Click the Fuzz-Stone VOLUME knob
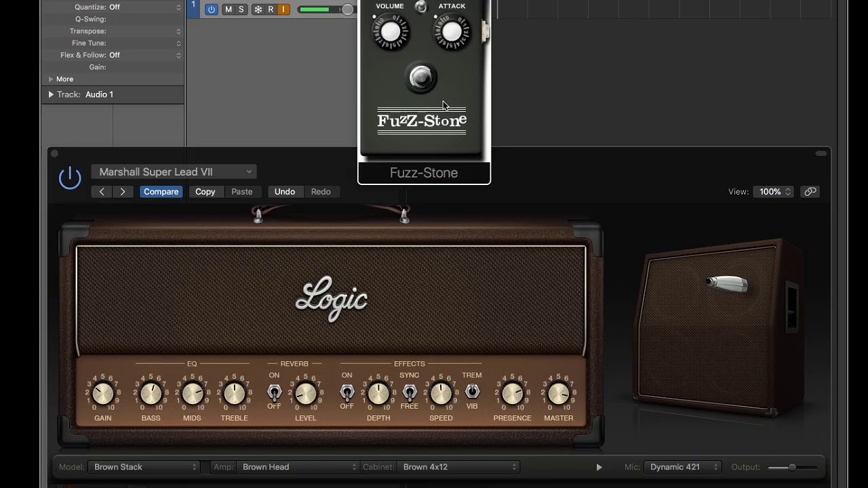 click(391, 33)
